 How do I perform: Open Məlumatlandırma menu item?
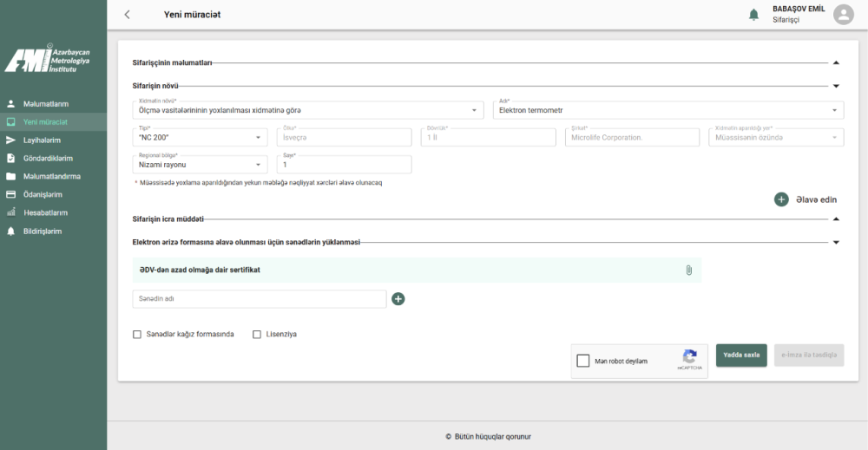pos(52,176)
